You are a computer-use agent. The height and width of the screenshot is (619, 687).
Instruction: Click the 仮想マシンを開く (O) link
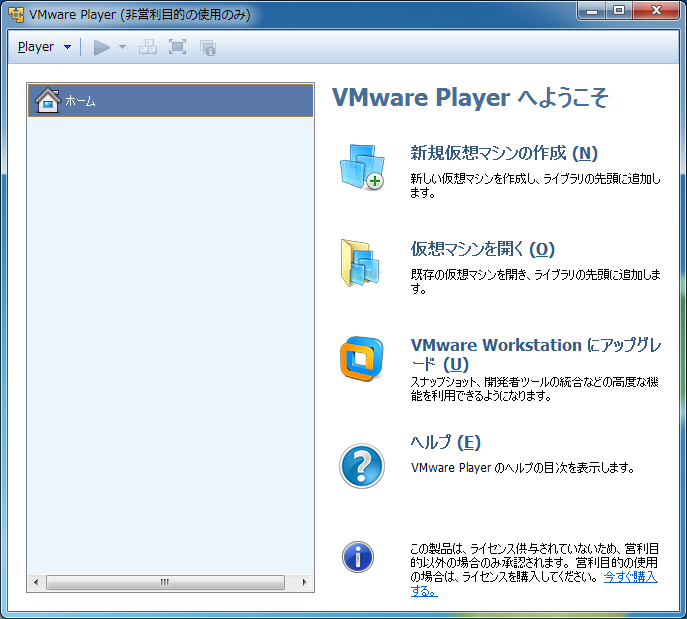482,249
